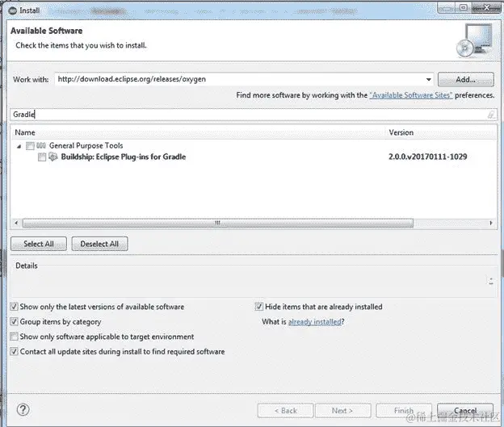
Task: Select the General Purpose Tools row text
Action: click(86, 145)
